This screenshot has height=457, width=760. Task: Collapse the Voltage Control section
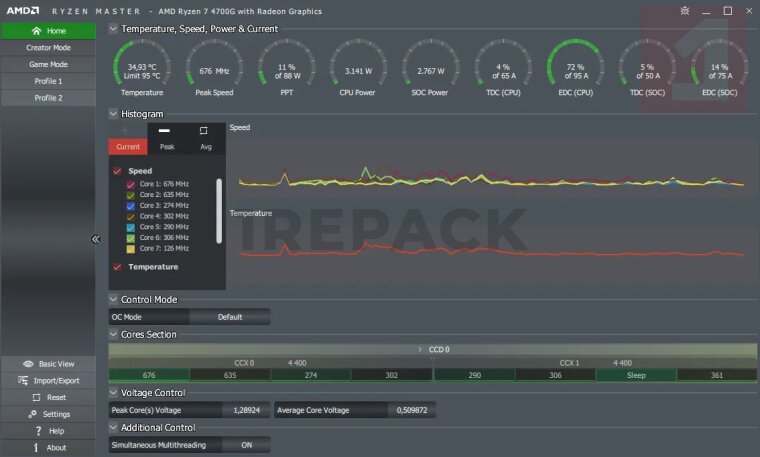pyautogui.click(x=113, y=393)
